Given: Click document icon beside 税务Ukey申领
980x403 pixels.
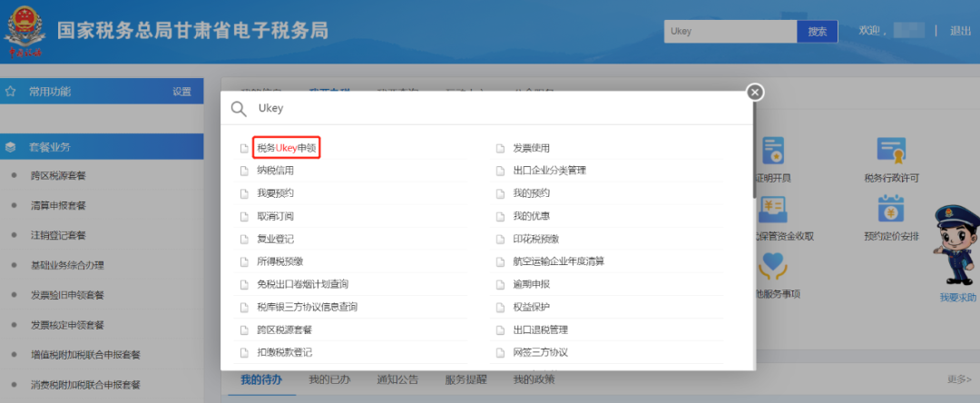Looking at the screenshot, I should point(244,148).
